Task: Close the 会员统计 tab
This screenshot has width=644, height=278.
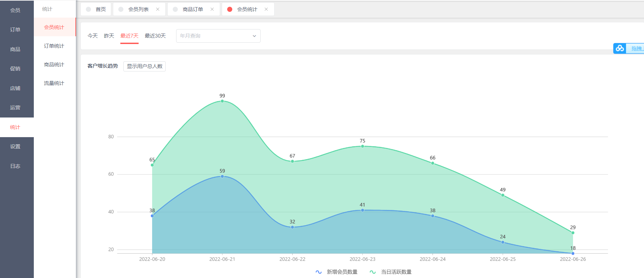Action: [x=266, y=9]
